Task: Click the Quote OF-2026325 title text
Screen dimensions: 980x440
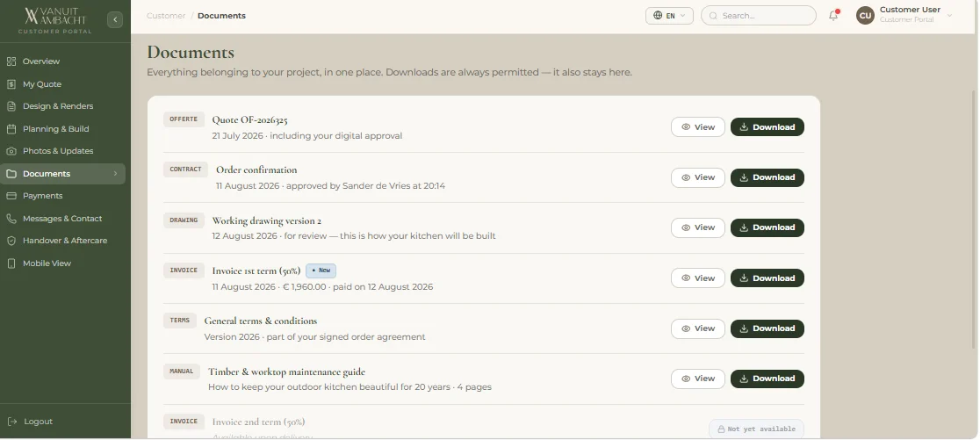Action: click(x=249, y=120)
